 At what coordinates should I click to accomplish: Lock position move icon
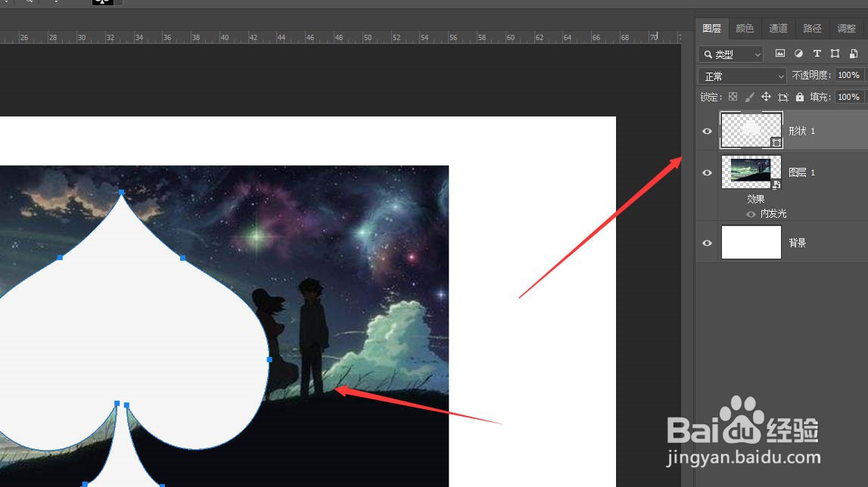point(766,97)
